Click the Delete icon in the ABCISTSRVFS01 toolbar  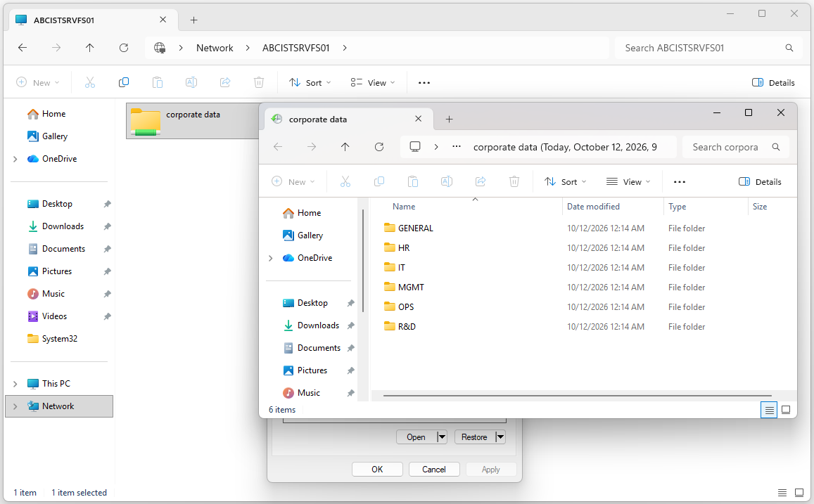pos(258,82)
